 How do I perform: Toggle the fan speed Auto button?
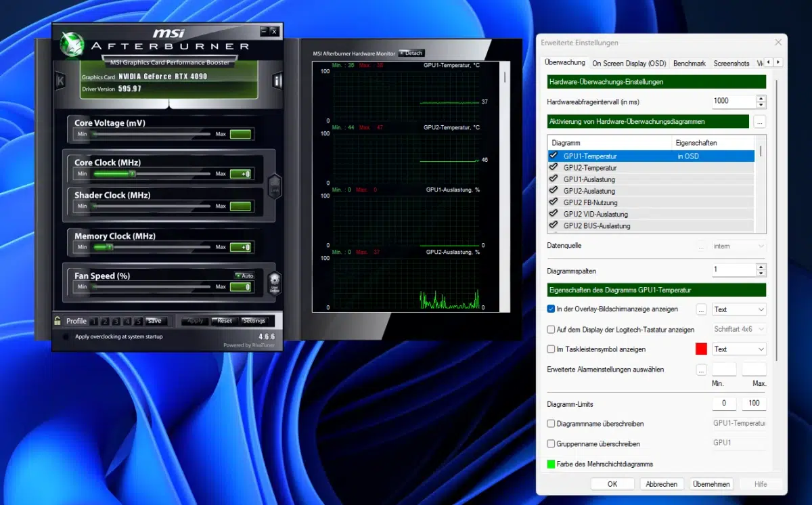(x=244, y=276)
